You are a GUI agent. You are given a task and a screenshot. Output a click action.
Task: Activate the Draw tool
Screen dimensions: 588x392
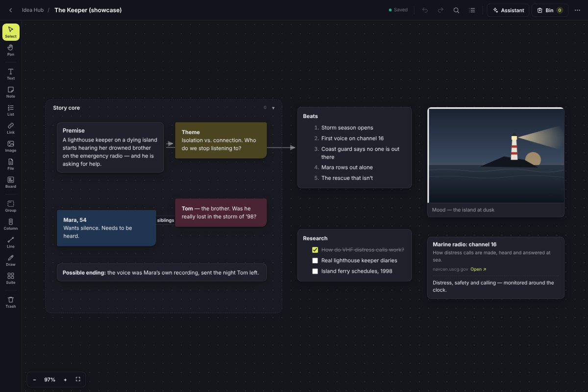point(11,260)
